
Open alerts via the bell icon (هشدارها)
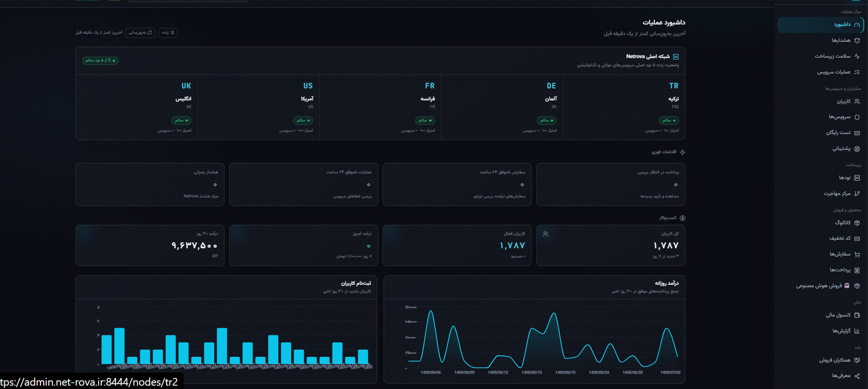pyautogui.click(x=857, y=41)
